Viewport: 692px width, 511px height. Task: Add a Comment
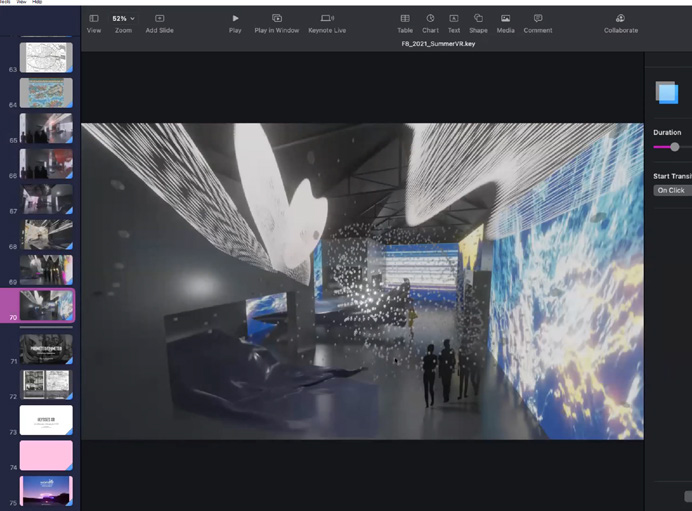[x=538, y=19]
